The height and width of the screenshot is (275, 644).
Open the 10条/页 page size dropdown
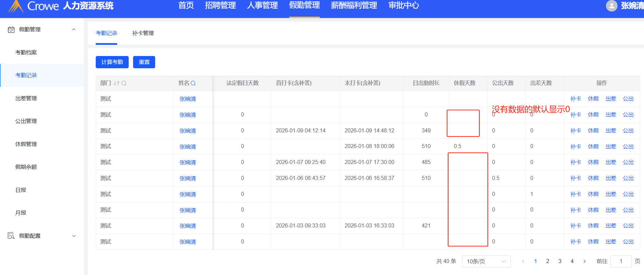[486, 261]
